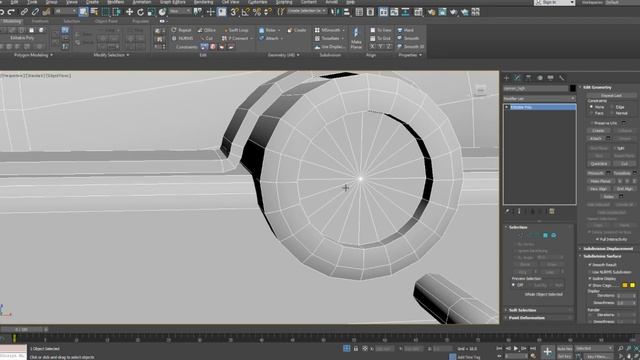Image resolution: width=640 pixels, height=360 pixels.
Task: Click the object color swatch
Action: point(573,88)
